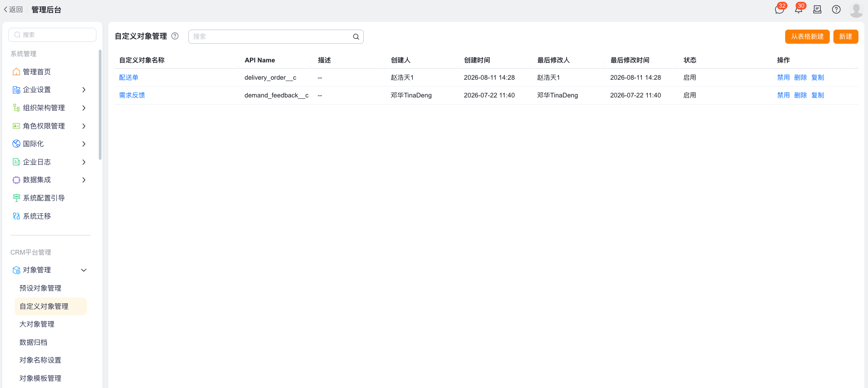Open the 需求反馈 object link
This screenshot has height=388, width=868.
[x=132, y=95]
